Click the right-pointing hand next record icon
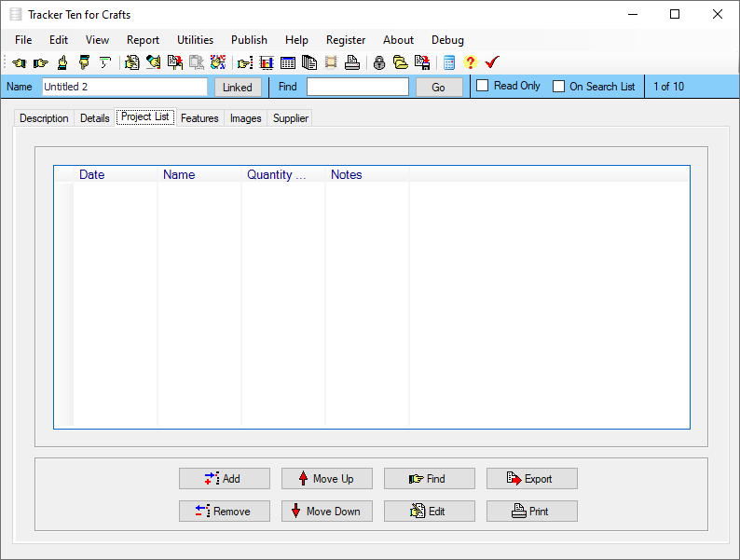Image resolution: width=740 pixels, height=560 pixels. pos(41,62)
